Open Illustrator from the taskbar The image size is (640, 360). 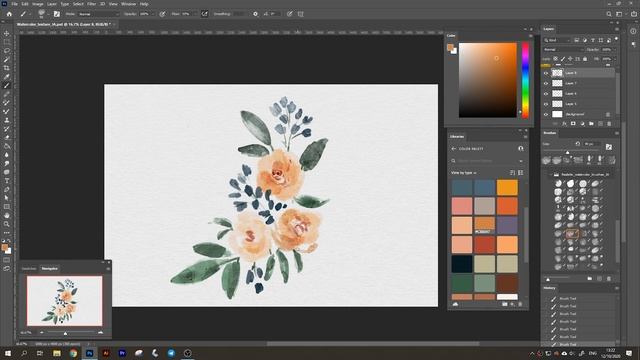[x=106, y=353]
